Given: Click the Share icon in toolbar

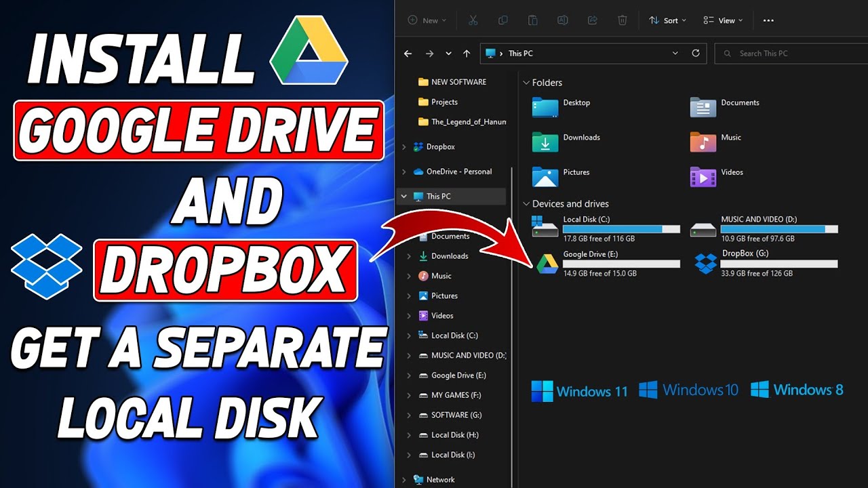Looking at the screenshot, I should tap(593, 20).
